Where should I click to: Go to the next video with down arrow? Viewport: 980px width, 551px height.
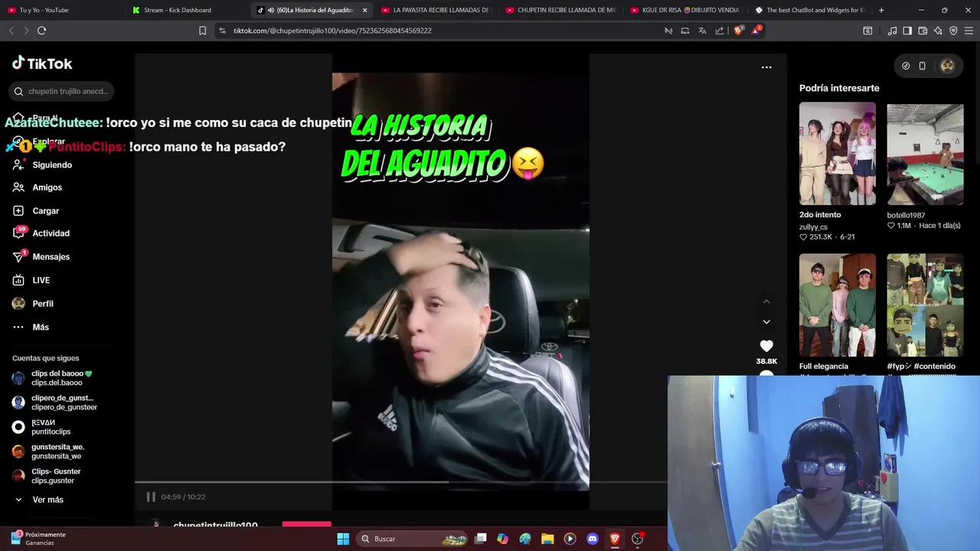766,322
